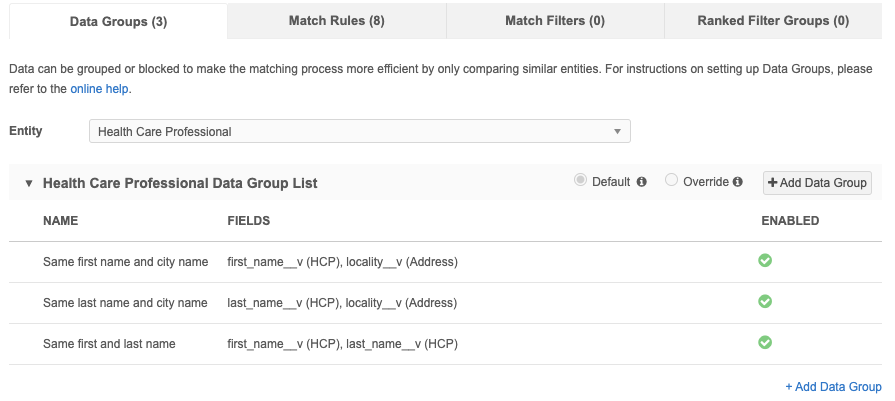
Task: Open the Entity dropdown
Action: coord(359,132)
